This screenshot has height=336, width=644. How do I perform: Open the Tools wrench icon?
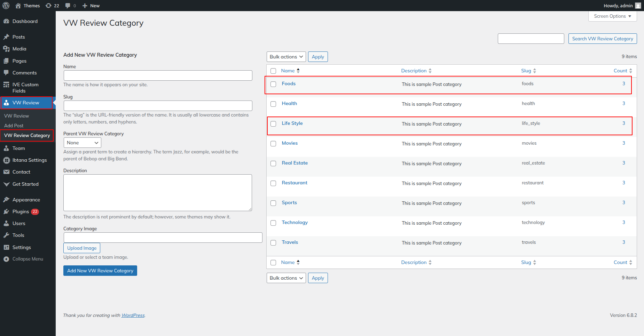tap(6, 235)
